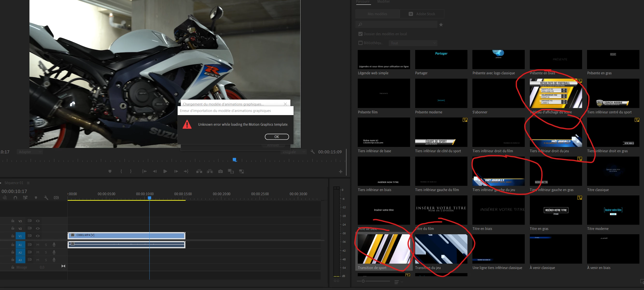Hide track V1 with eye toggle
644x290 pixels.
38,236
